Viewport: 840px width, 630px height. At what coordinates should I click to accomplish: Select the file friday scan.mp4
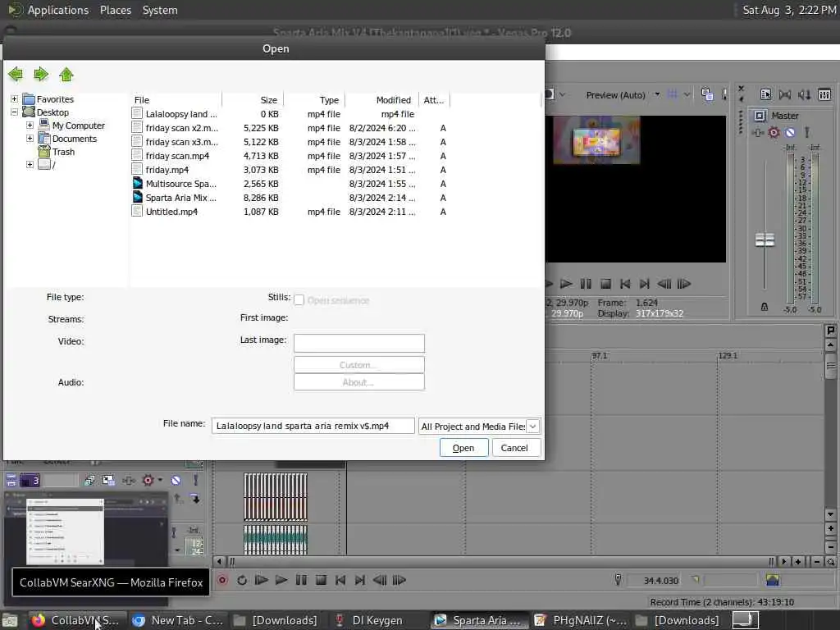click(x=290, y=156)
